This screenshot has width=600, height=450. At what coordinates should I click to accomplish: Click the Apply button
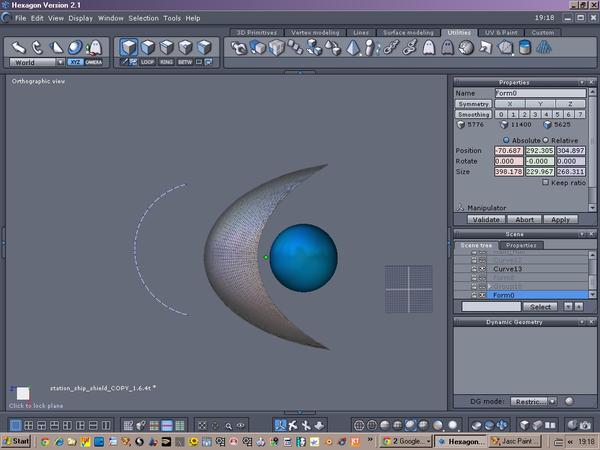(x=560, y=220)
